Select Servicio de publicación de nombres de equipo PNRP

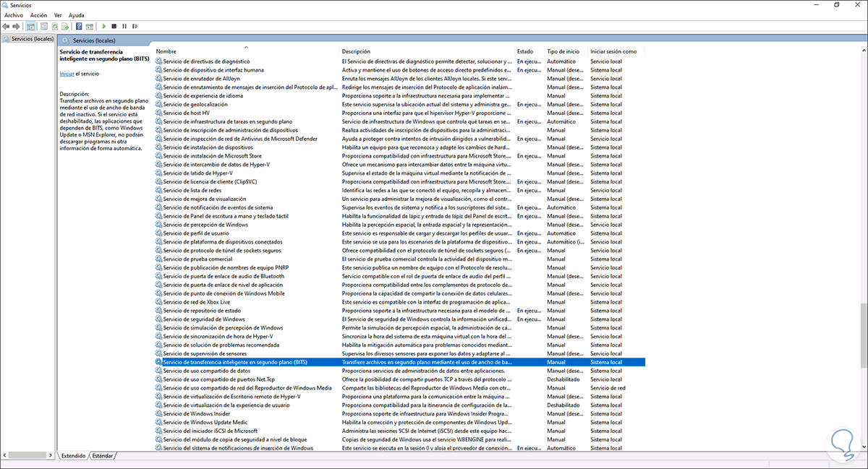click(x=399, y=267)
